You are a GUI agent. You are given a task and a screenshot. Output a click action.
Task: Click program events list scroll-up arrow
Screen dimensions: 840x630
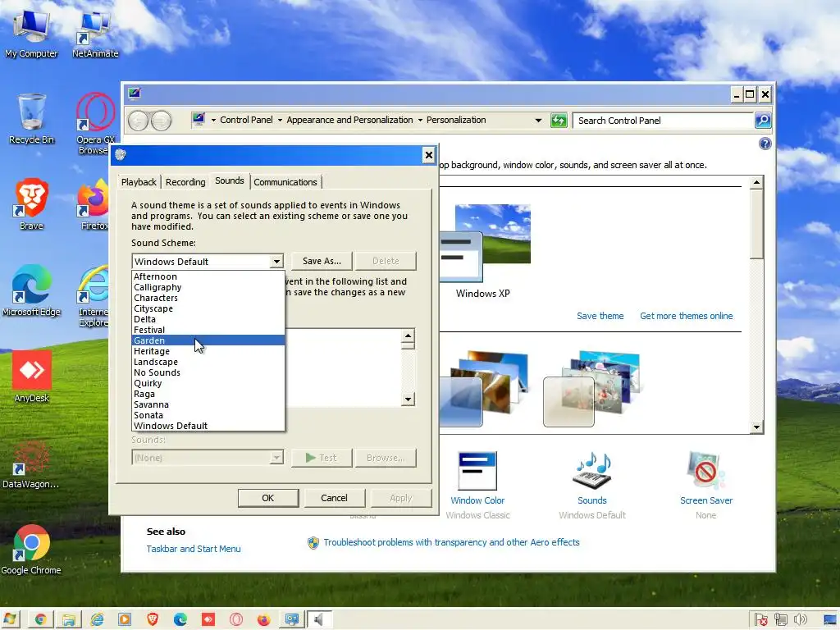coord(408,336)
